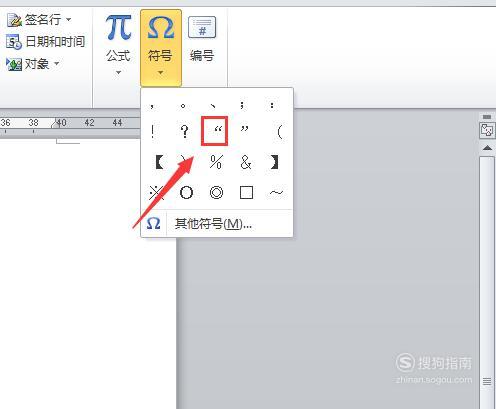Insert the comma symbol
496x409 pixels.
pos(152,106)
